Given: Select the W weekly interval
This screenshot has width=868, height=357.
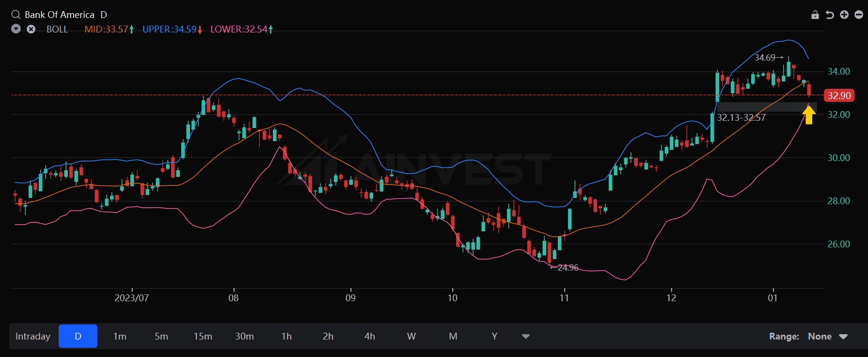Looking at the screenshot, I should click(411, 336).
